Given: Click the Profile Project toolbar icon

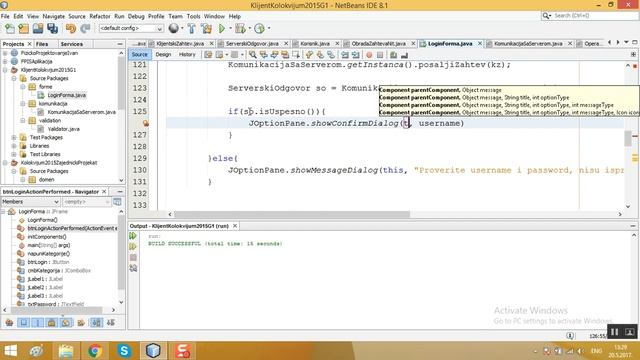Looking at the screenshot, I should point(259,29).
